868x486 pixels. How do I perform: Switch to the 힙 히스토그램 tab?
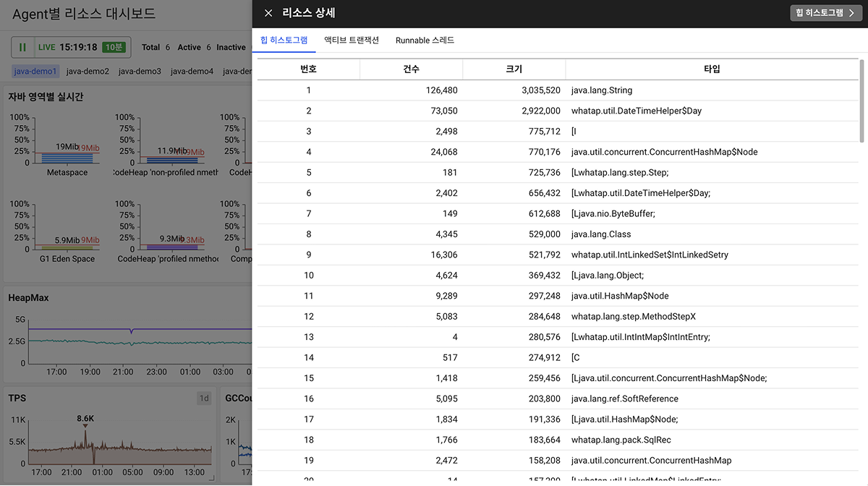[284, 40]
